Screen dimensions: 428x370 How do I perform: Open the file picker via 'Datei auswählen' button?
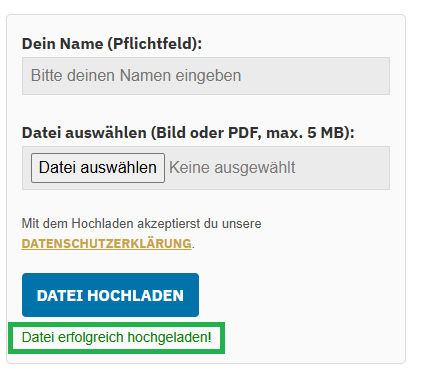pos(98,168)
